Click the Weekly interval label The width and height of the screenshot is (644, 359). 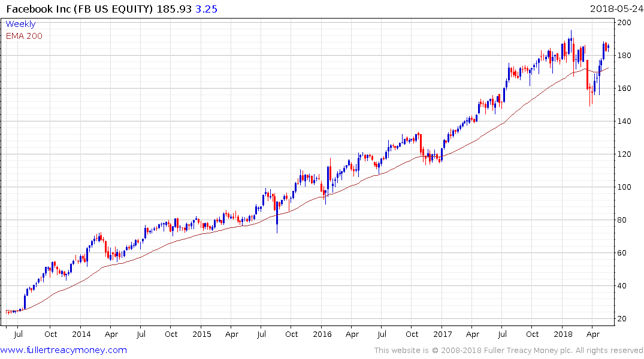pos(20,24)
